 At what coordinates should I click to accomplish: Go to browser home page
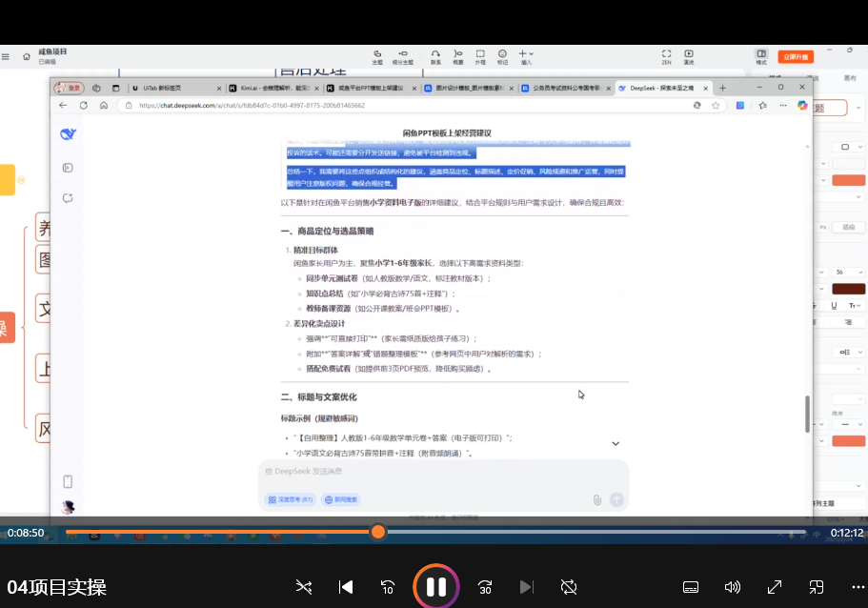[x=104, y=105]
